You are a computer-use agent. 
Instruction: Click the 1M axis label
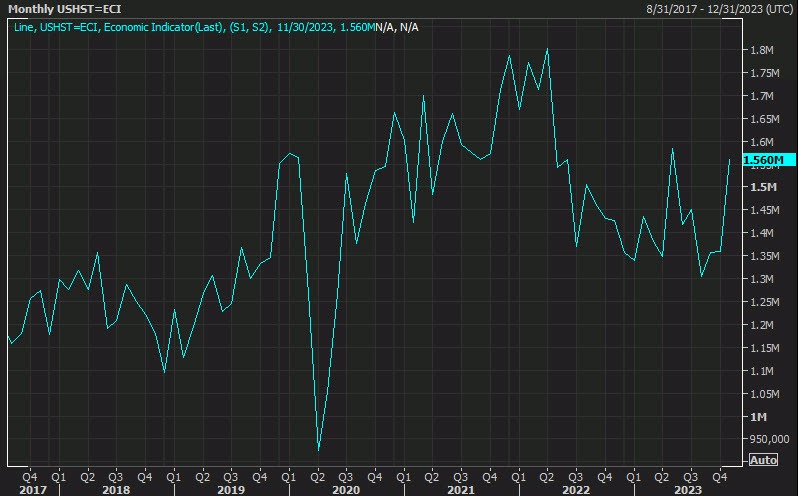(756, 416)
